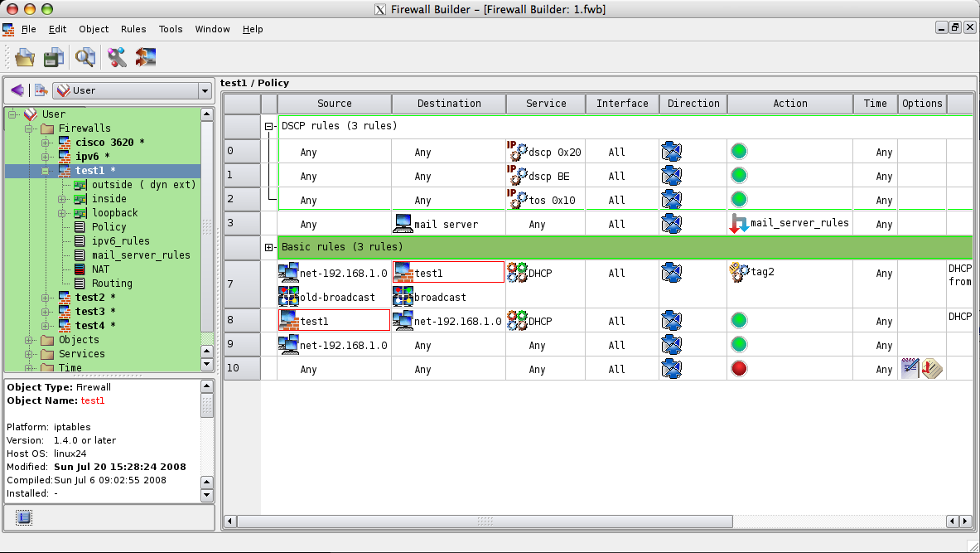980x553 pixels.
Task: Expand the ipv6 firewall node
Action: click(45, 157)
